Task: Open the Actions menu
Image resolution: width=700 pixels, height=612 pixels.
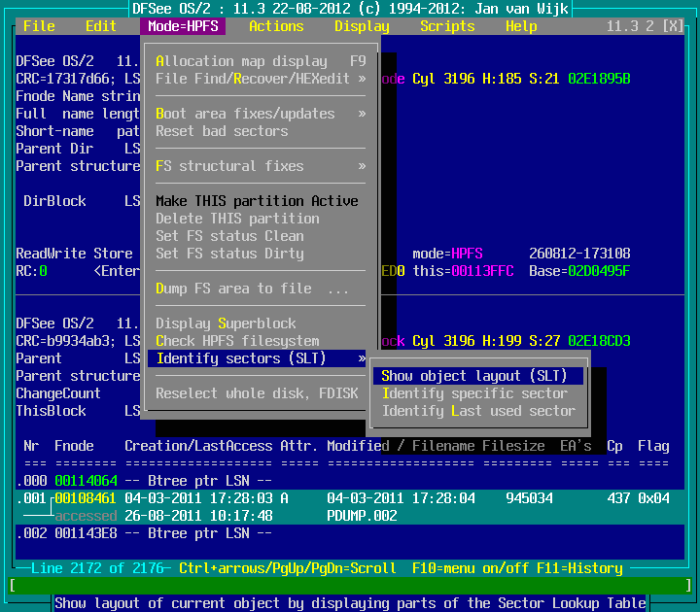Action: 276,26
